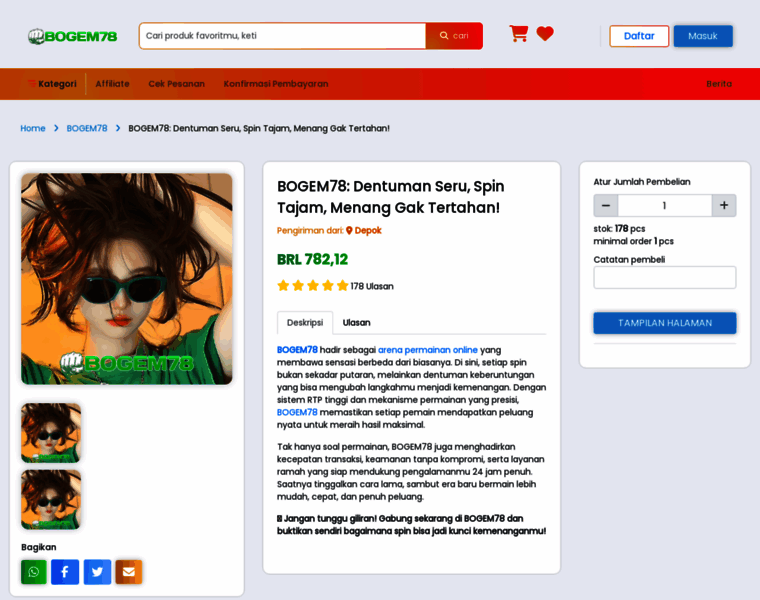Select the Deskripsi tab
The height and width of the screenshot is (600, 760).
305,323
